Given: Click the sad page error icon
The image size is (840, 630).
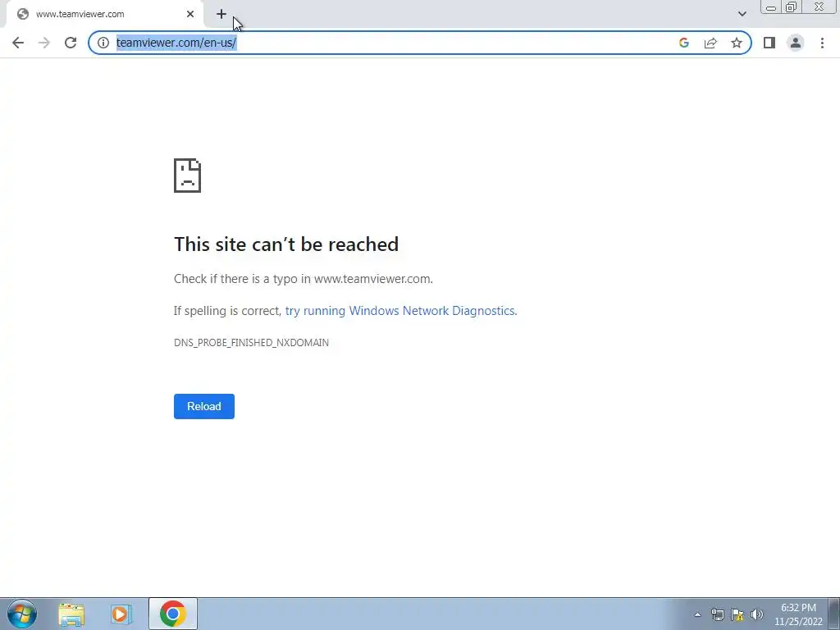Looking at the screenshot, I should coord(188,176).
